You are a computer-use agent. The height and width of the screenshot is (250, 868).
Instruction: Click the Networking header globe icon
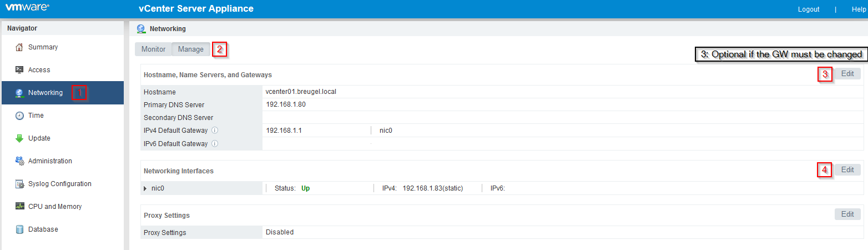pos(141,29)
